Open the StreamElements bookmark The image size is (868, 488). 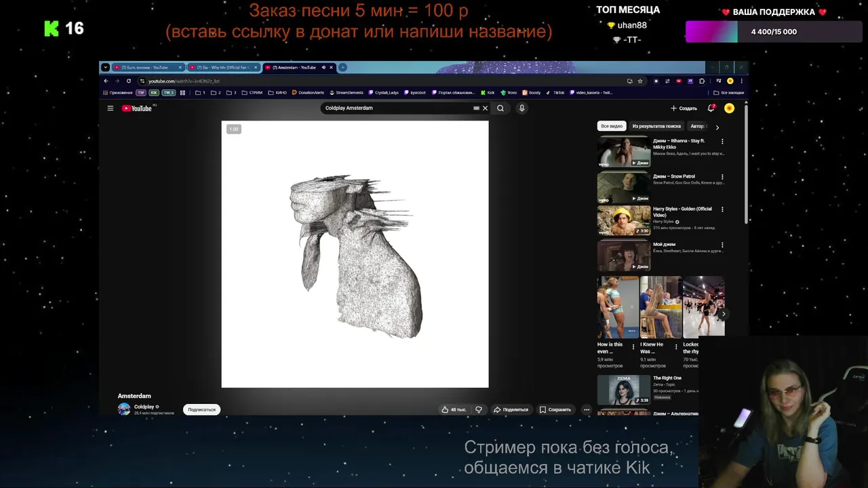tap(347, 92)
